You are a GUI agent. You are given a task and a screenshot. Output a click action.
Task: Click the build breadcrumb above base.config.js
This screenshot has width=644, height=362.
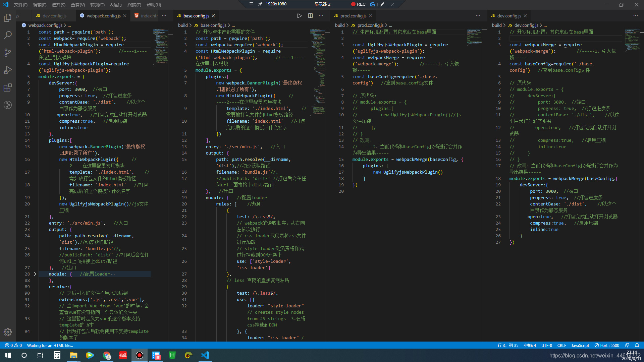[183, 25]
